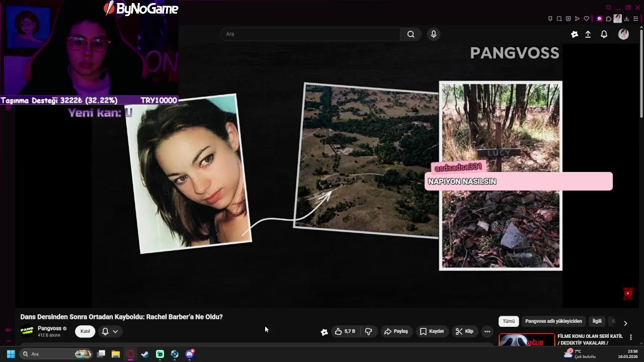Open the three-dot more actions menu

coord(487,331)
